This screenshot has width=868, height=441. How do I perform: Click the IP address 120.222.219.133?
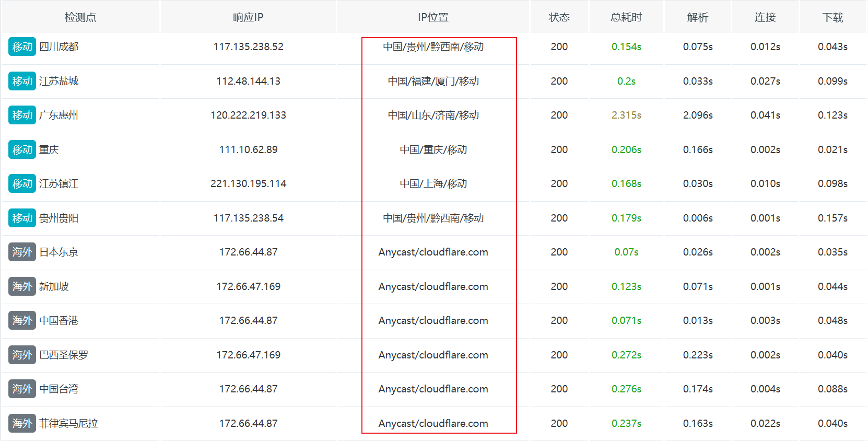[248, 115]
